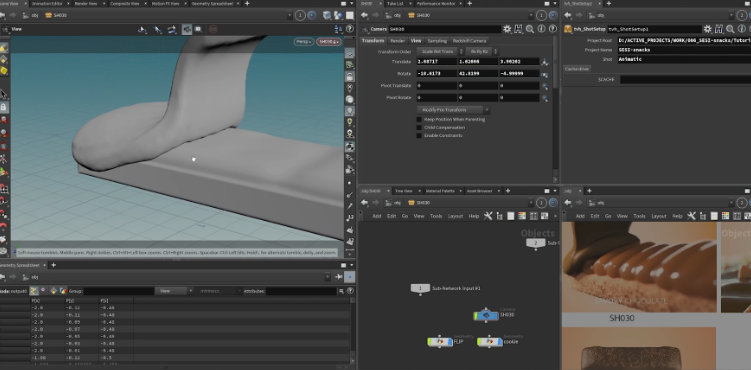751x370 pixels.
Task: Click the lock camera icon on right viewport toolbar
Action: coord(350,76)
